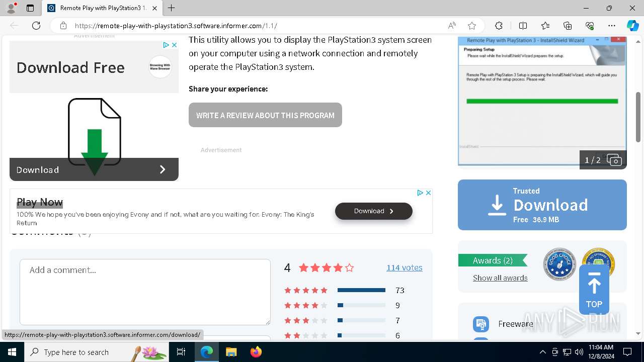Open AdChoices info on Download Free ad
This screenshot has width=644, height=362.
[x=166, y=45]
